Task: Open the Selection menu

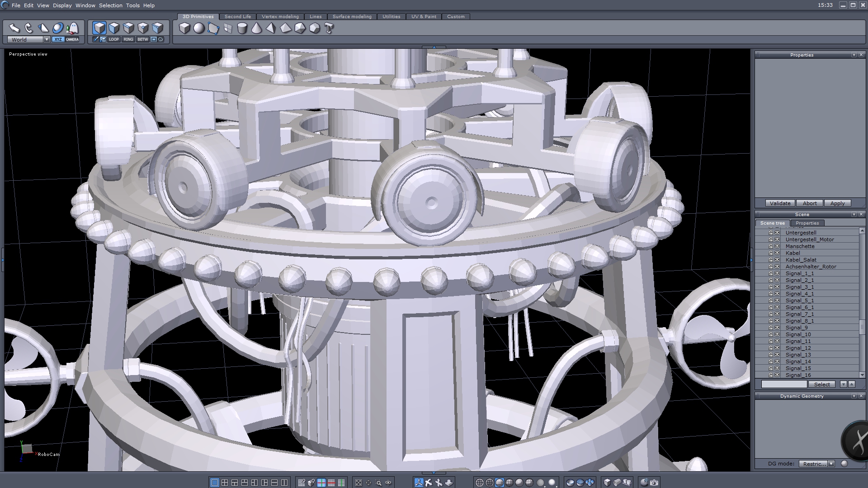Action: point(110,5)
